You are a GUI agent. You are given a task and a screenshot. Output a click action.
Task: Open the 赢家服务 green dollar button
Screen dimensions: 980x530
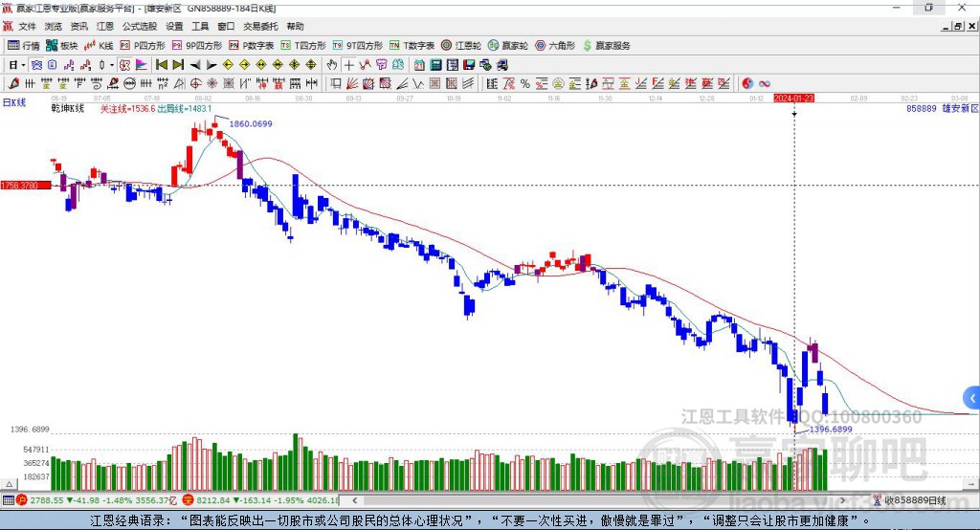pyautogui.click(x=607, y=46)
